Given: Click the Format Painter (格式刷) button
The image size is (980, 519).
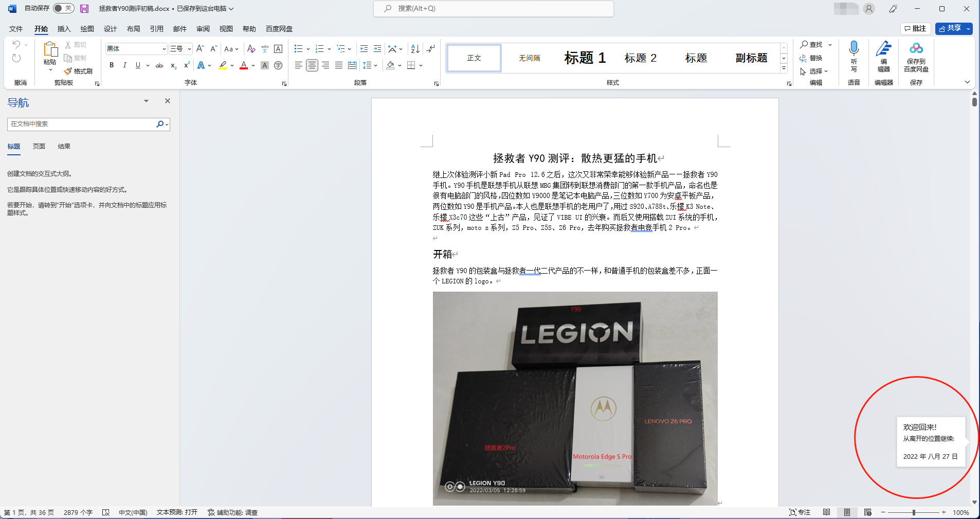Looking at the screenshot, I should click(79, 71).
